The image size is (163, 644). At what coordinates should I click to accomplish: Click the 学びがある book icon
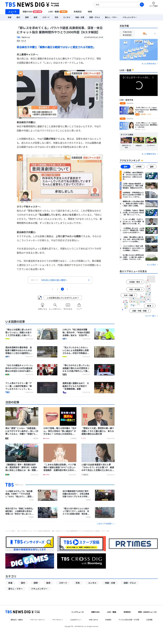(x=68, y=305)
